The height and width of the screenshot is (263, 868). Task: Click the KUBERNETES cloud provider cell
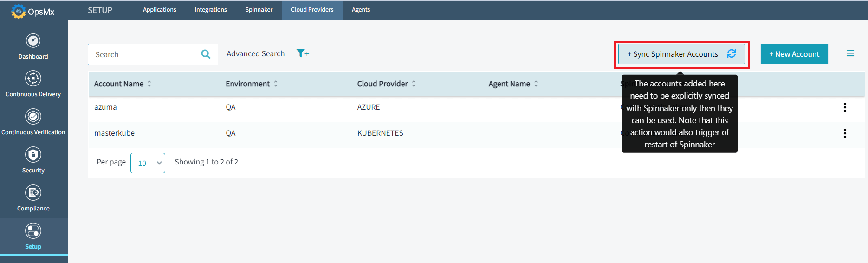click(380, 133)
